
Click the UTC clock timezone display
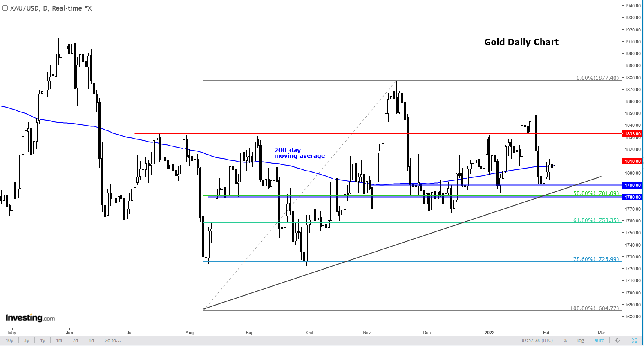tap(537, 340)
